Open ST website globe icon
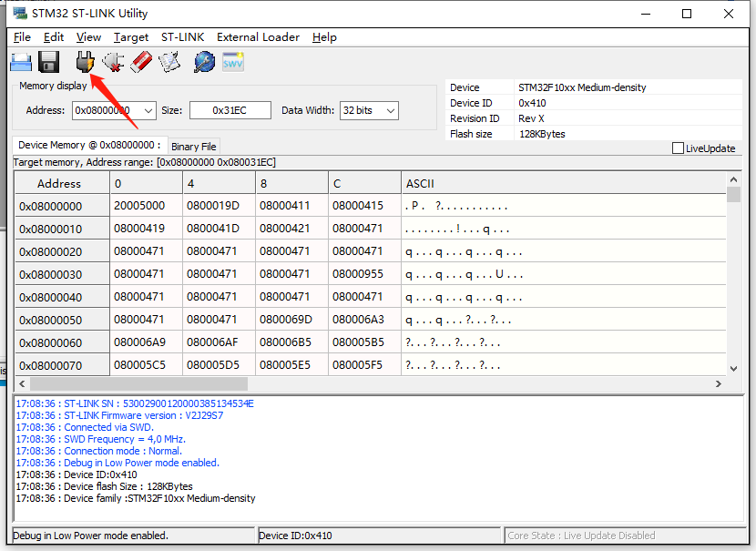 point(204,62)
